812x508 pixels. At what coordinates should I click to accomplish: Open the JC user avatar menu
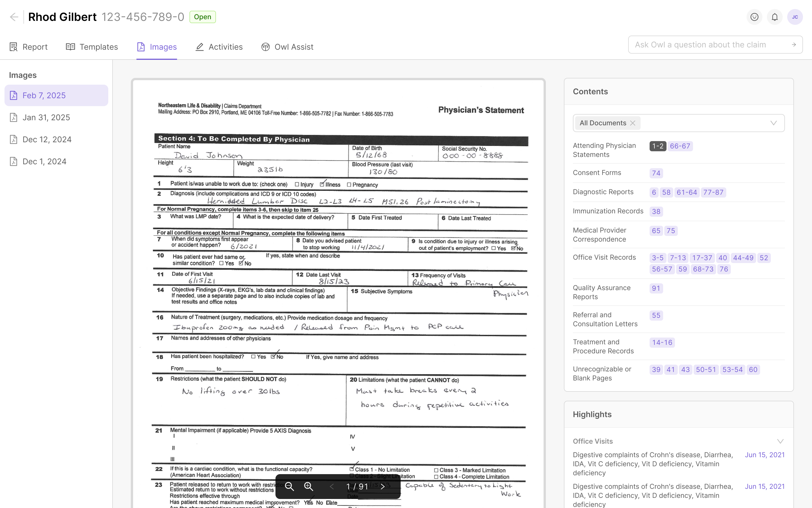click(x=795, y=17)
